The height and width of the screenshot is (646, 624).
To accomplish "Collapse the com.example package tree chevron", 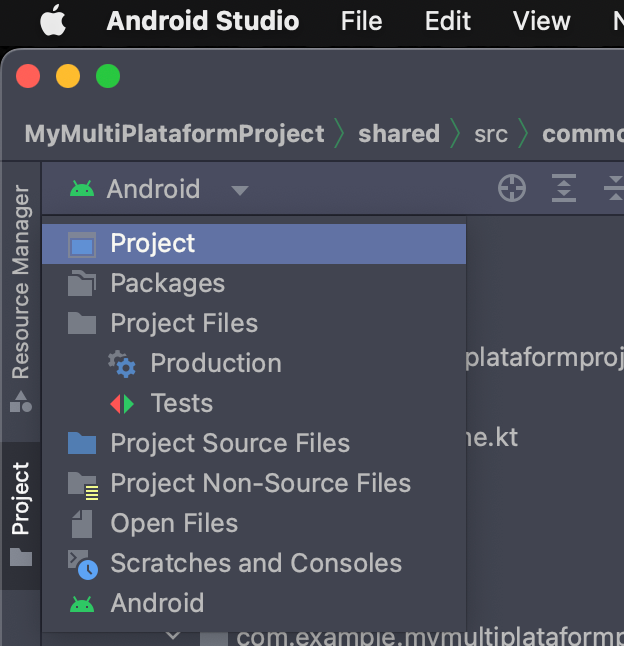I will pyautogui.click(x=174, y=636).
